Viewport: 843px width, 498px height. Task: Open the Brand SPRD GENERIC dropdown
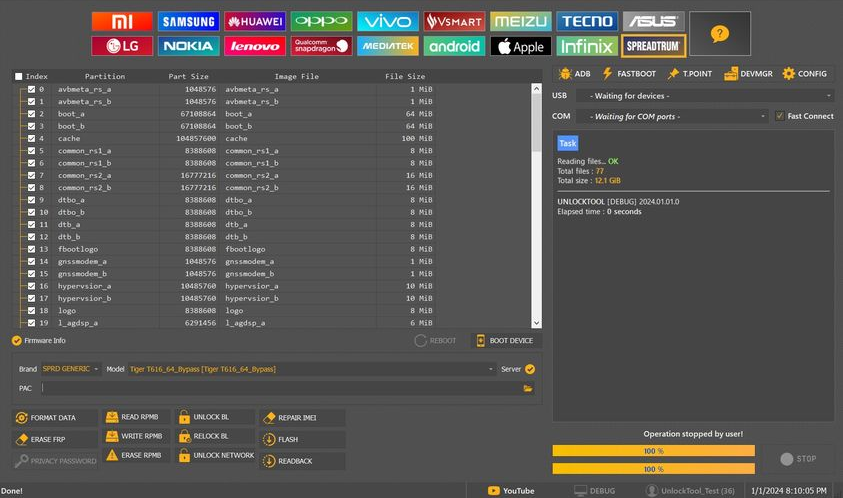pyautogui.click(x=70, y=369)
